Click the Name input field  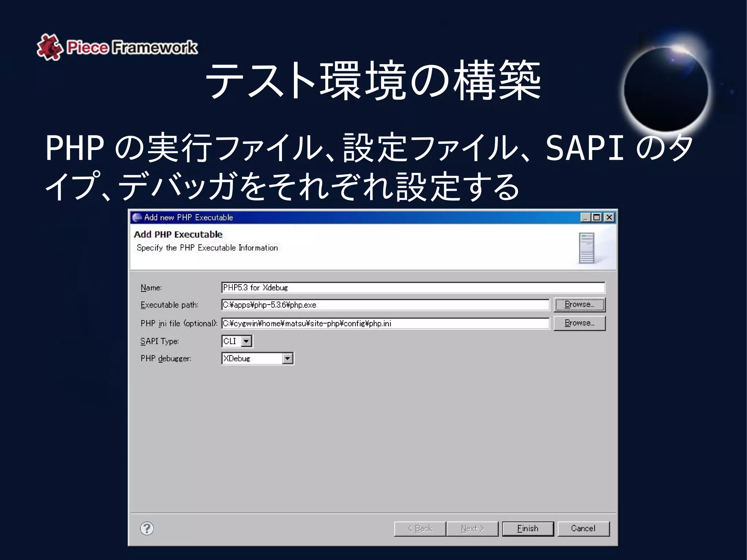click(x=413, y=287)
